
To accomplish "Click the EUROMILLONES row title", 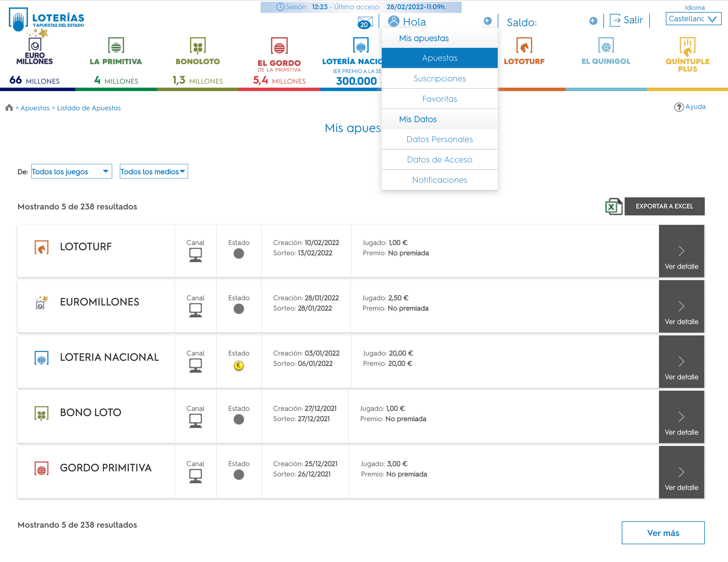I will [x=99, y=302].
